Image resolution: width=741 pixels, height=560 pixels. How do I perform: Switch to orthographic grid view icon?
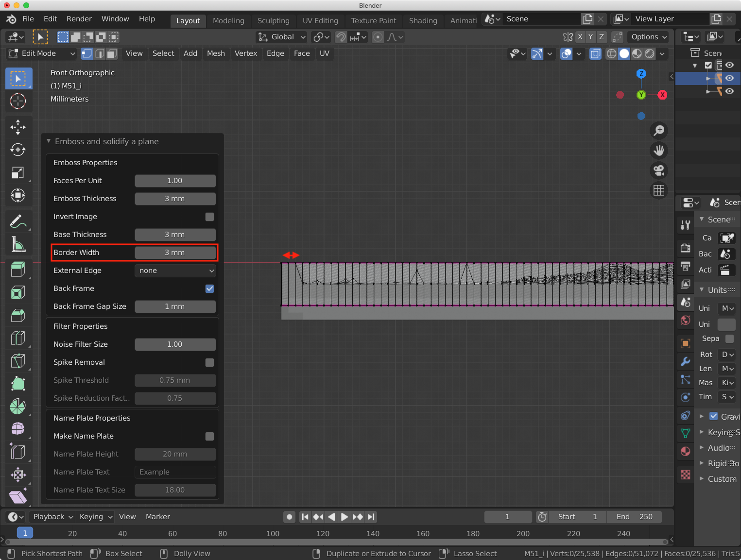(659, 190)
